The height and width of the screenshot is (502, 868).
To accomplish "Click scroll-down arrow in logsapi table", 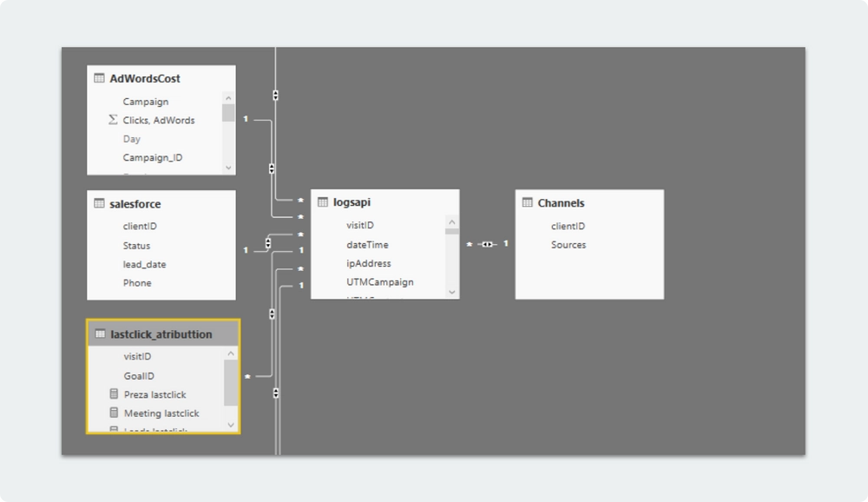I will click(x=451, y=292).
